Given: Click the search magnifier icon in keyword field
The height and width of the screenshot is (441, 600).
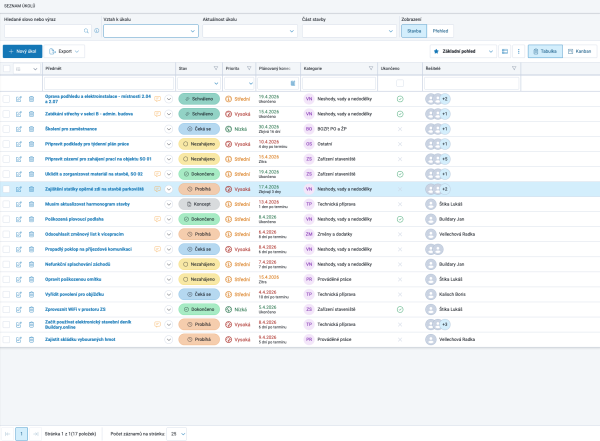Looking at the screenshot, I should click(86, 31).
